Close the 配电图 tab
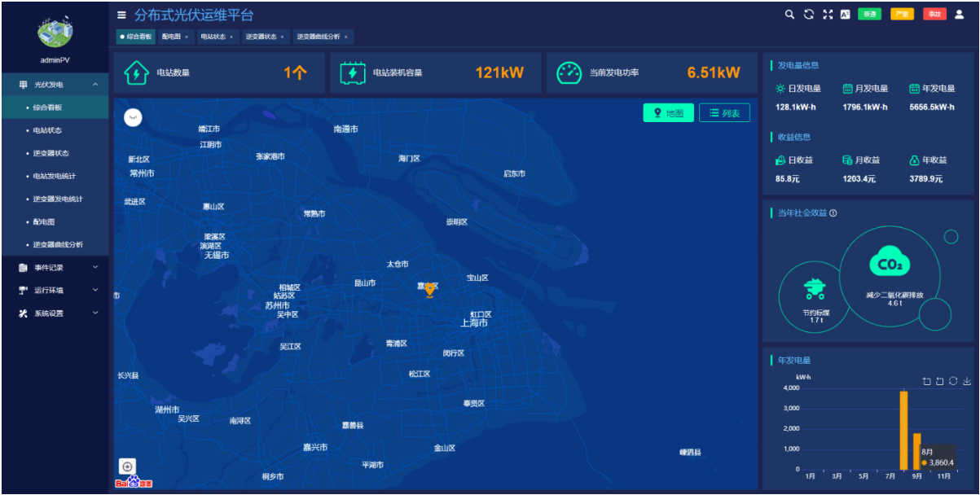This screenshot has height=495, width=980. [187, 37]
